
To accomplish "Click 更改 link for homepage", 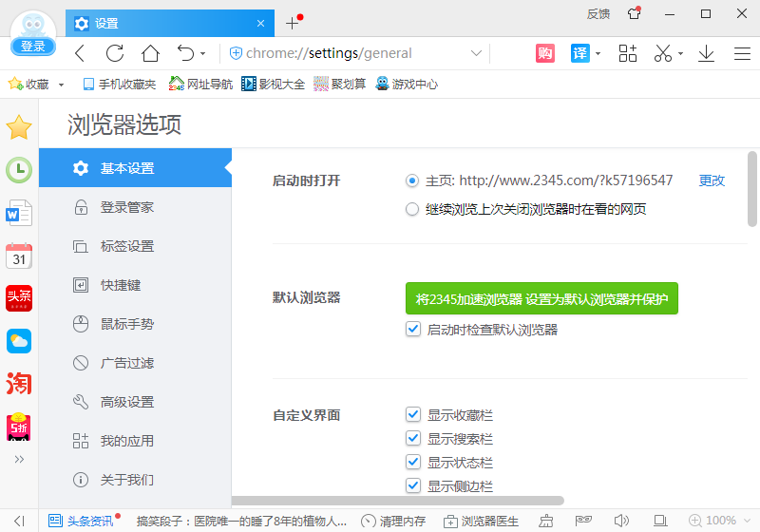I will 712,180.
